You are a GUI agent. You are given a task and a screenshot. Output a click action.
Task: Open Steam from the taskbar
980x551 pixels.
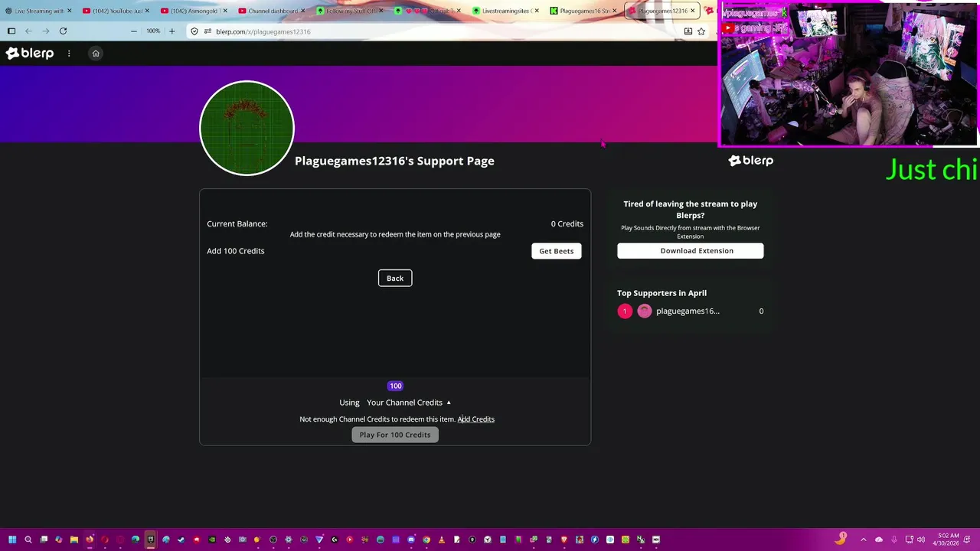tap(181, 540)
